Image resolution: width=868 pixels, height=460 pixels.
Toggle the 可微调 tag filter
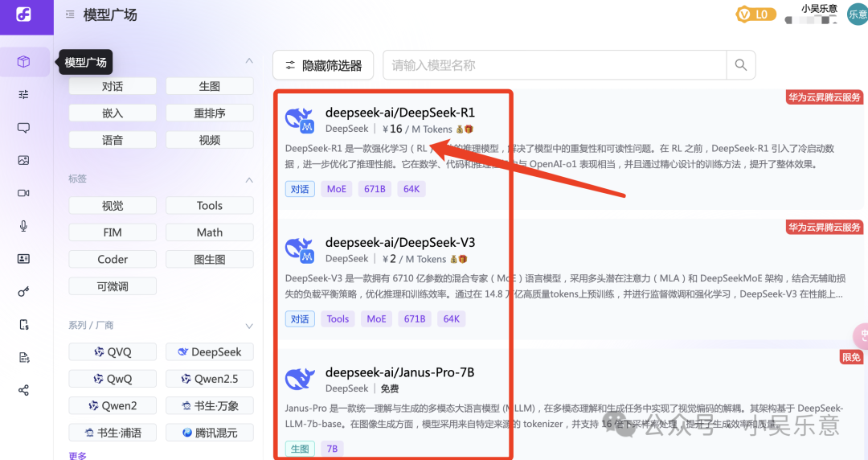click(x=113, y=286)
